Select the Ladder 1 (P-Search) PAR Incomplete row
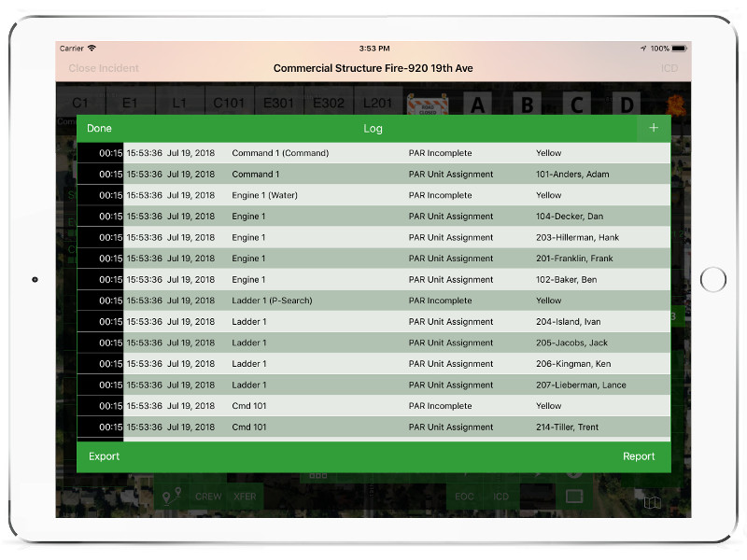The height and width of the screenshot is (560, 747). tap(373, 301)
